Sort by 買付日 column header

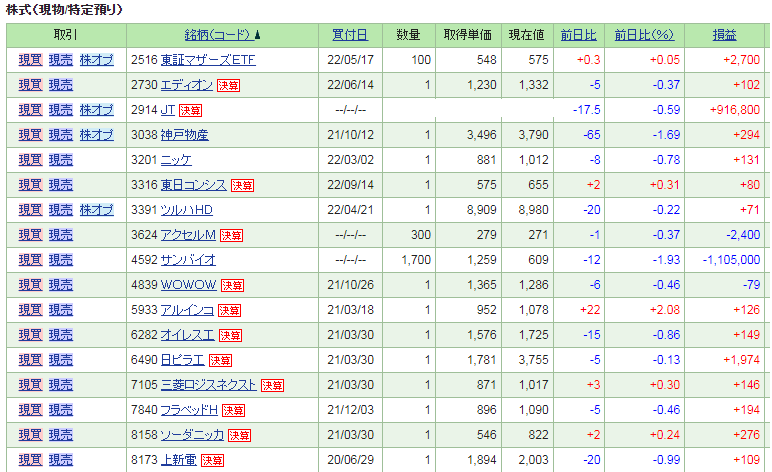[x=350, y=35]
